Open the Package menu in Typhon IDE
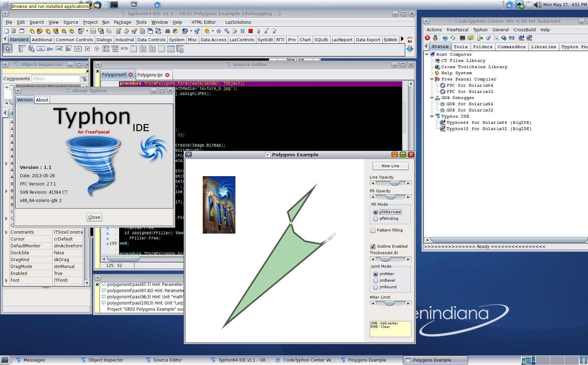Viewport: 588px width, 365px height. click(x=122, y=22)
